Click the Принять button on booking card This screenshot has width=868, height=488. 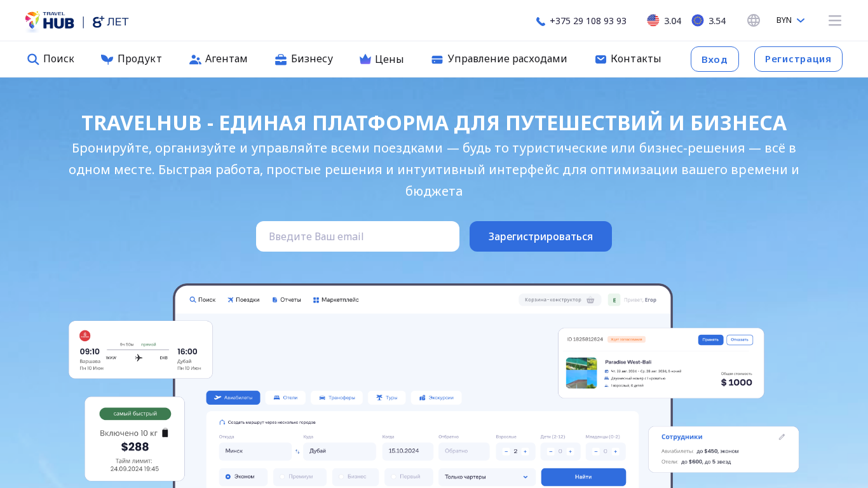coord(710,340)
